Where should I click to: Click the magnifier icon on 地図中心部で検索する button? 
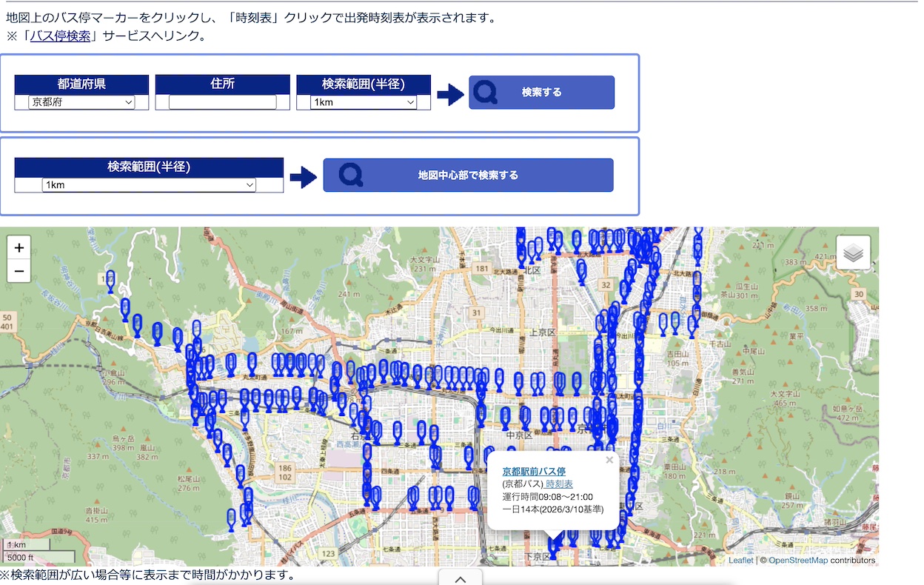coord(350,175)
